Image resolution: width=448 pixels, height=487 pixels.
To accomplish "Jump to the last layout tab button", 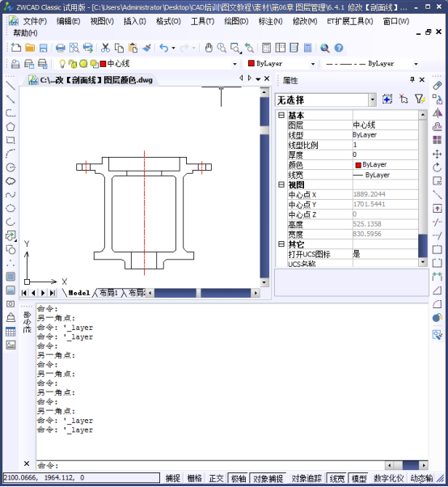I will [x=53, y=293].
